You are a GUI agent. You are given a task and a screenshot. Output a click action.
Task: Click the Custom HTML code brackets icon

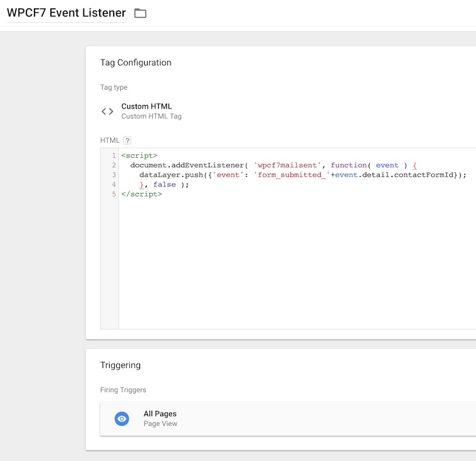(x=107, y=111)
